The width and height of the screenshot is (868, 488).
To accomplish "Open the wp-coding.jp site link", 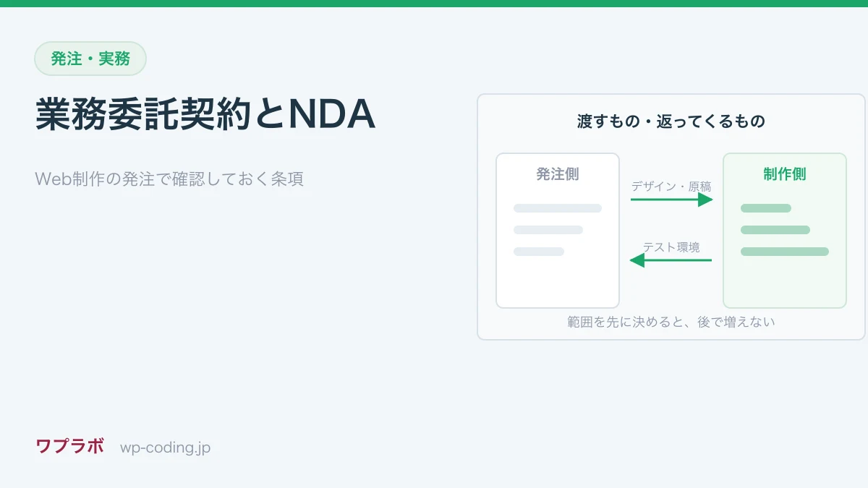I will pos(165,448).
